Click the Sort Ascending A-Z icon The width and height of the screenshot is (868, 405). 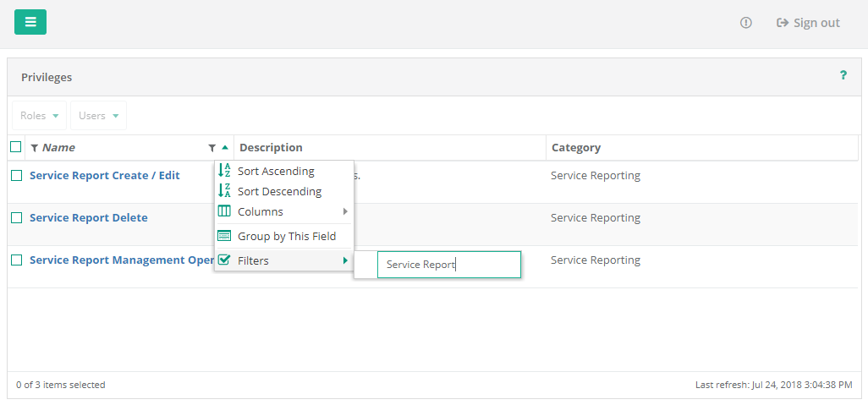coord(224,171)
